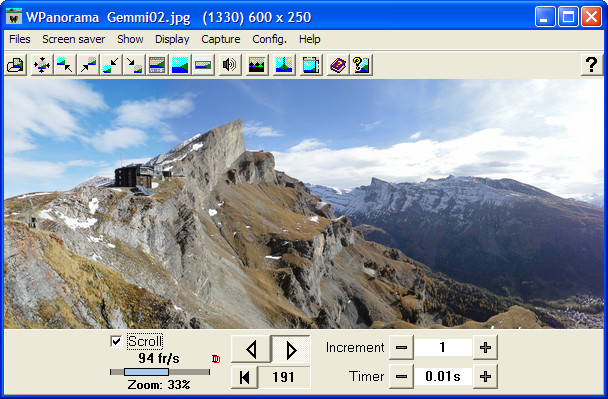Click the zoom slider bar

coord(160,372)
